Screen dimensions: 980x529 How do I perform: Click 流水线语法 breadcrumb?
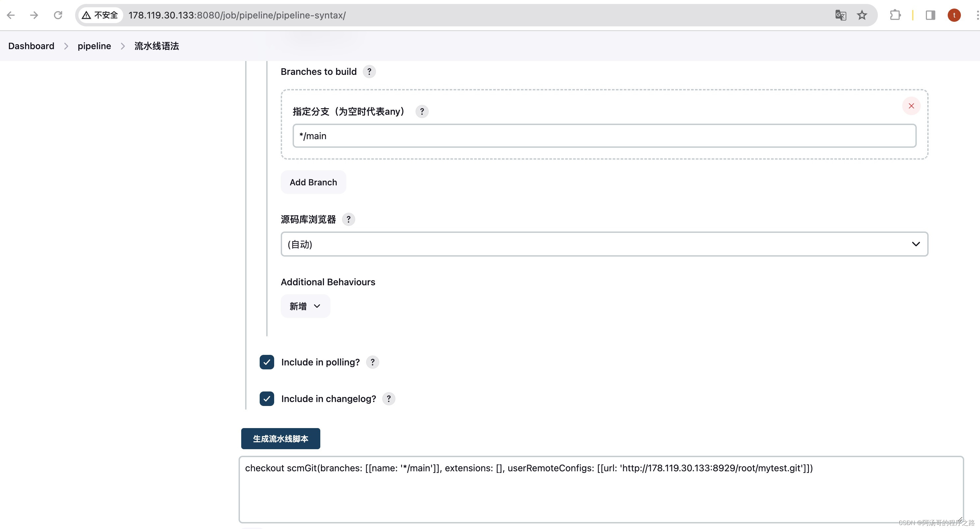157,46
